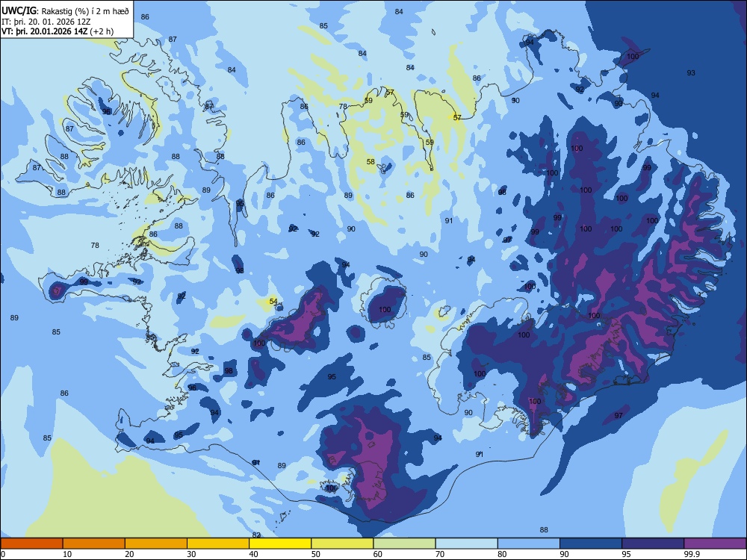Image resolution: width=747 pixels, height=560 pixels.
Task: Click the legend tick label '99.9'
Action: click(x=692, y=554)
